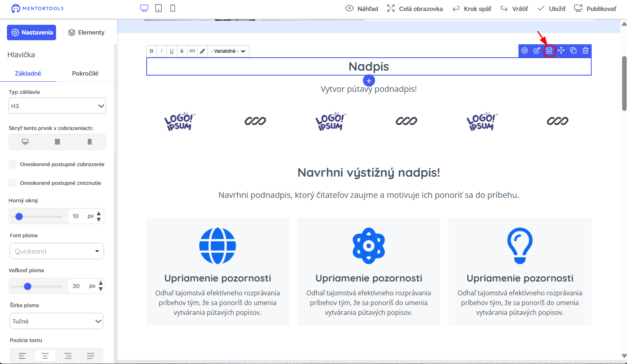Open the Elementy panel tab
Image resolution: width=627 pixels, height=364 pixels.
coord(86,32)
